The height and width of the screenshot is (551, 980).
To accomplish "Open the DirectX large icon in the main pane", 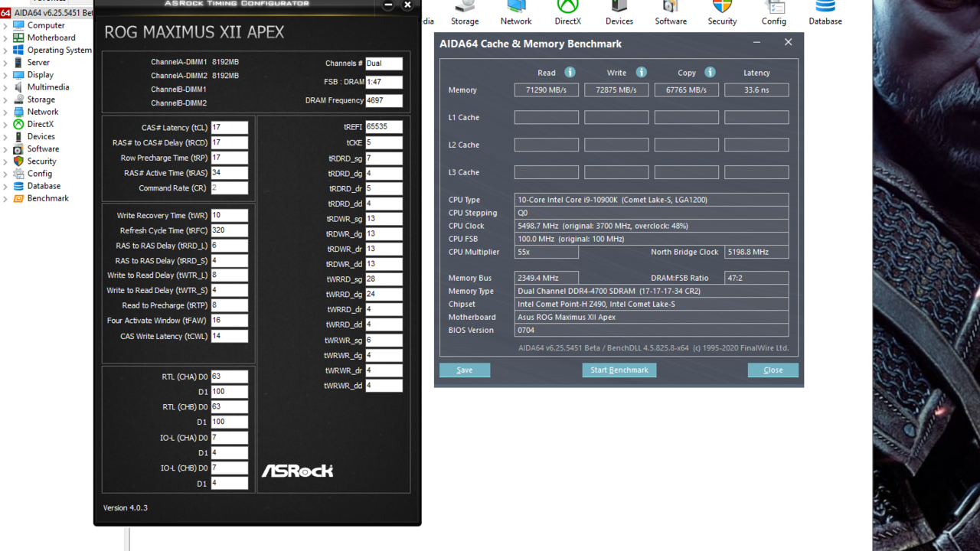I will coord(567,7).
